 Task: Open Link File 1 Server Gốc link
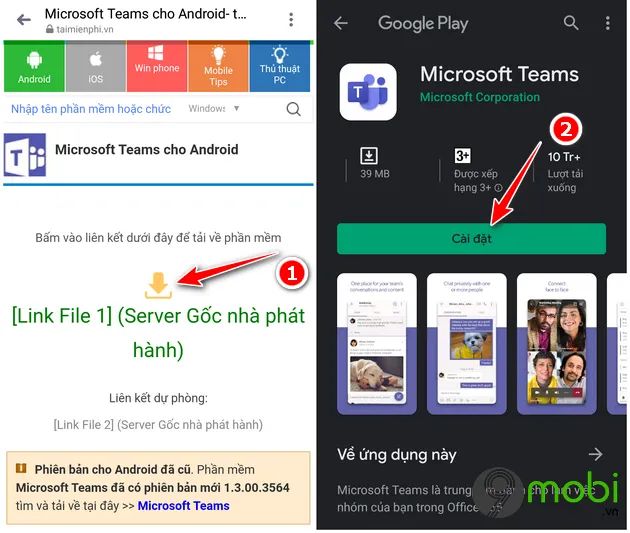[x=158, y=333]
